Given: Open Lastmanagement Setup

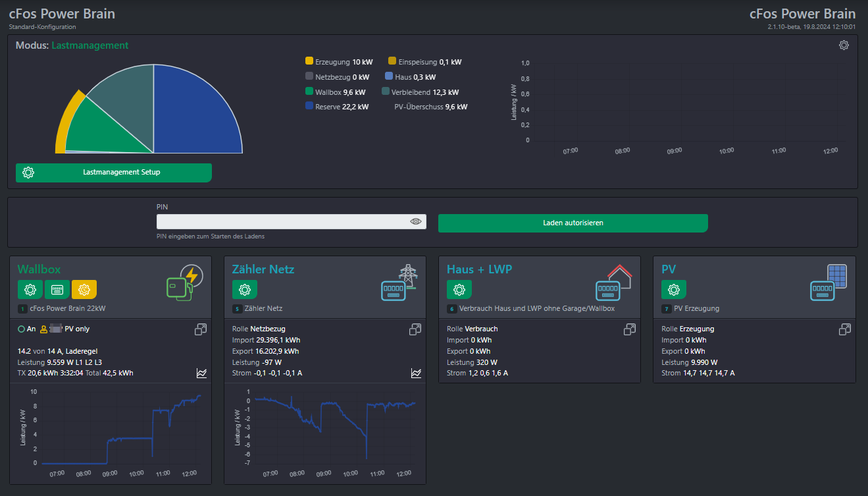Looking at the screenshot, I should (114, 173).
